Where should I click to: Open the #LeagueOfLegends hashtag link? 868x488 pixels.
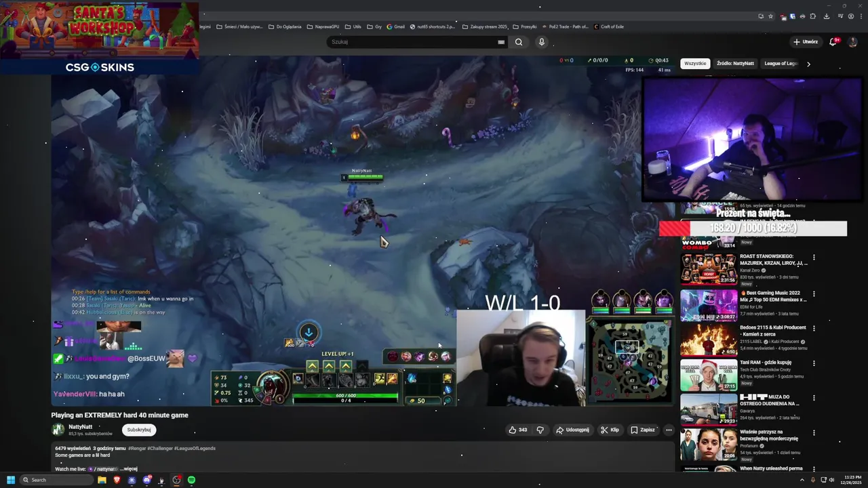point(195,449)
